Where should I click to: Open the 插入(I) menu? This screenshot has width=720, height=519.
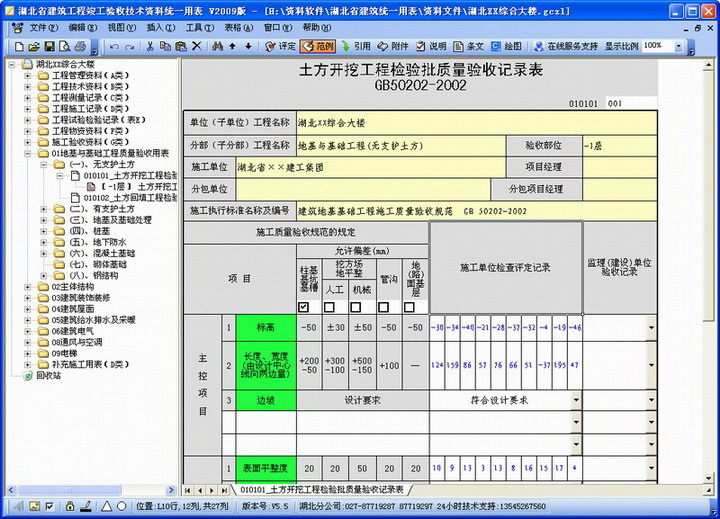point(161,28)
